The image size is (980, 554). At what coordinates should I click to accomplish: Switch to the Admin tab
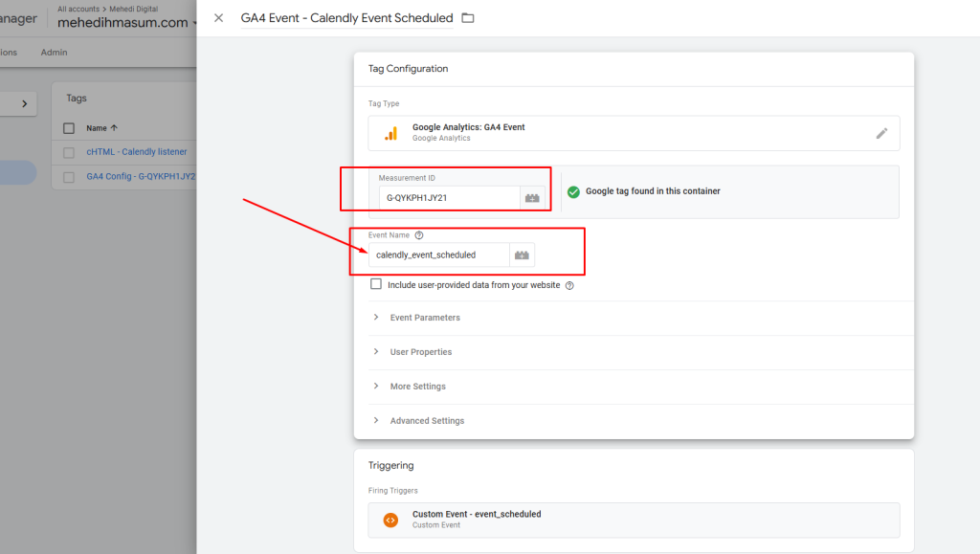(54, 53)
